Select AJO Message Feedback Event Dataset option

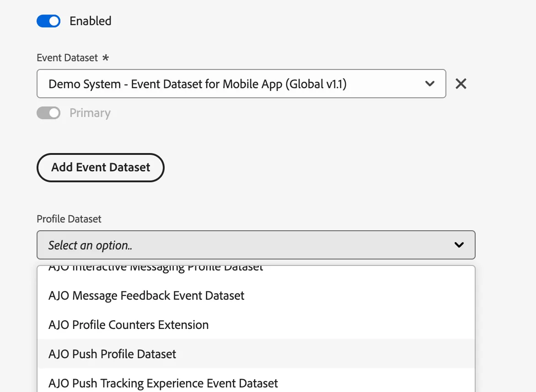click(256, 295)
